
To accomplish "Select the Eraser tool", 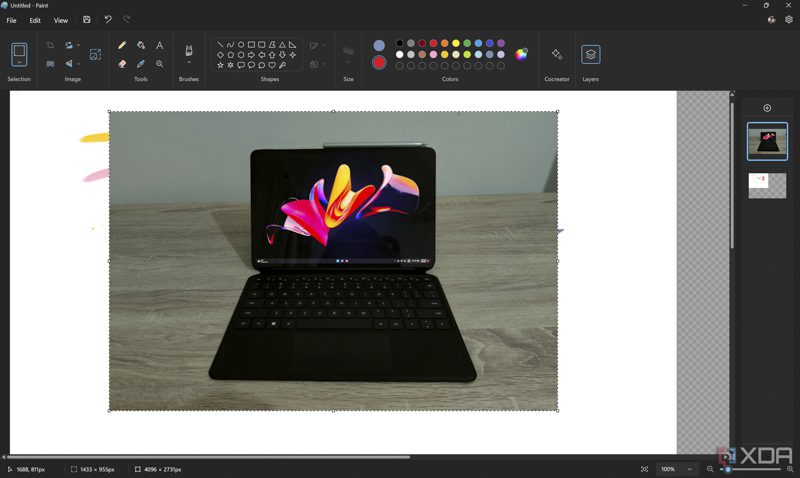I will coord(122,64).
